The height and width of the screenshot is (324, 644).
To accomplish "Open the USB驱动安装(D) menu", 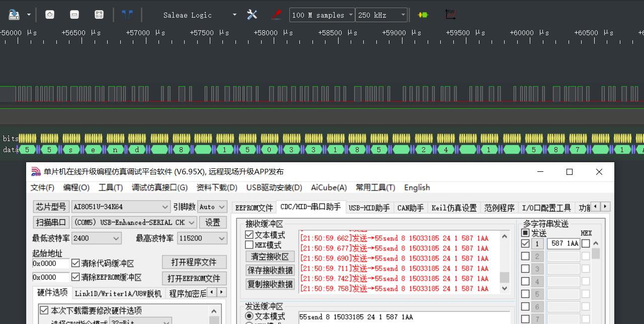I will 274,187.
